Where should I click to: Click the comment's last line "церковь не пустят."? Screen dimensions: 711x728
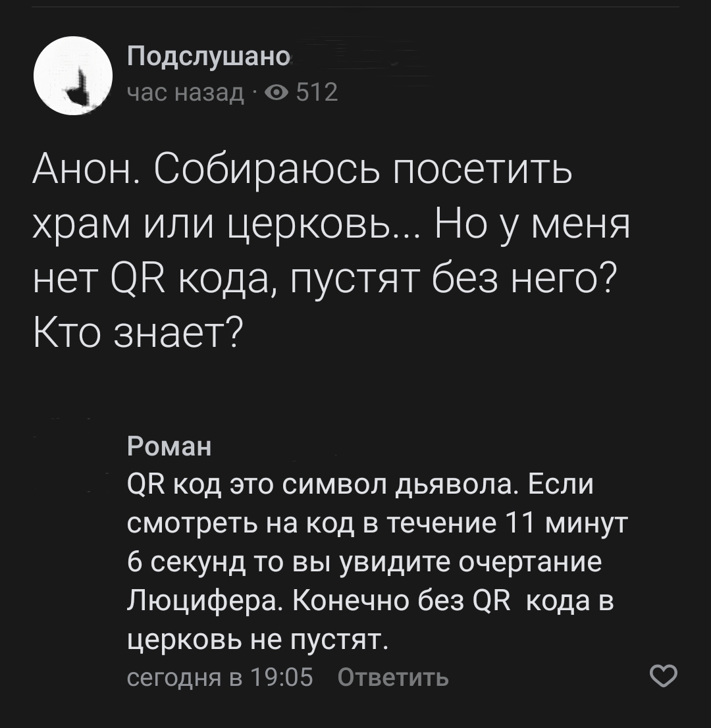click(255, 640)
